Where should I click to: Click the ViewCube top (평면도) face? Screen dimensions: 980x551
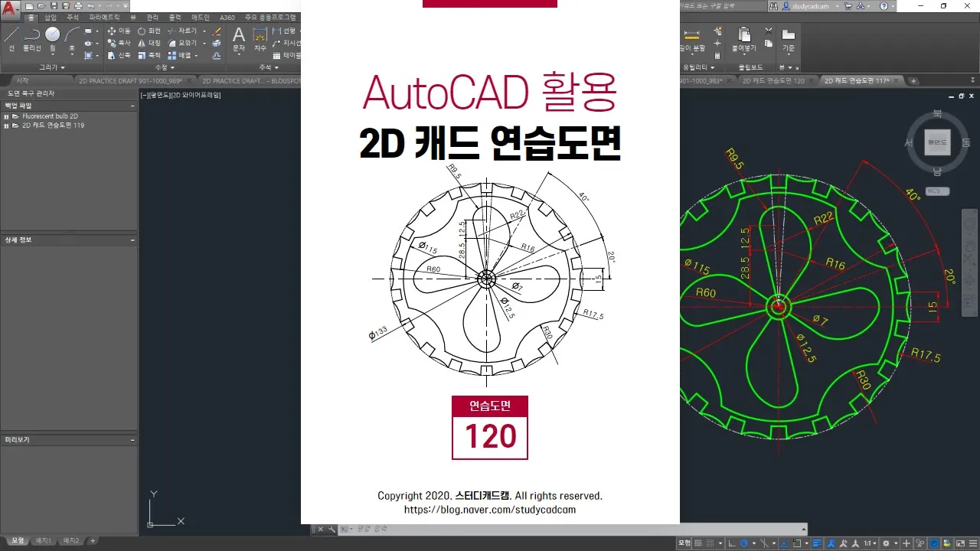pyautogui.click(x=937, y=142)
